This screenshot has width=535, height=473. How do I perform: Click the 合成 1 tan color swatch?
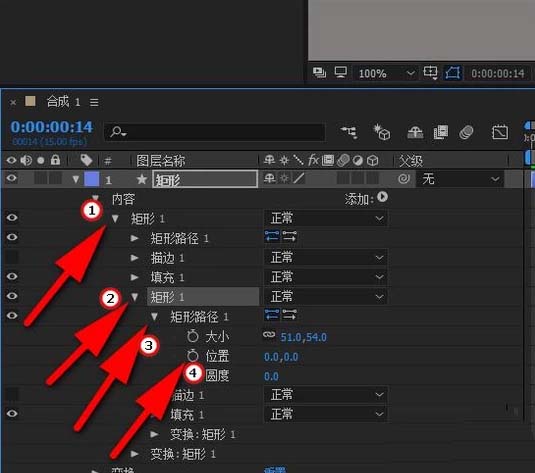[30, 101]
